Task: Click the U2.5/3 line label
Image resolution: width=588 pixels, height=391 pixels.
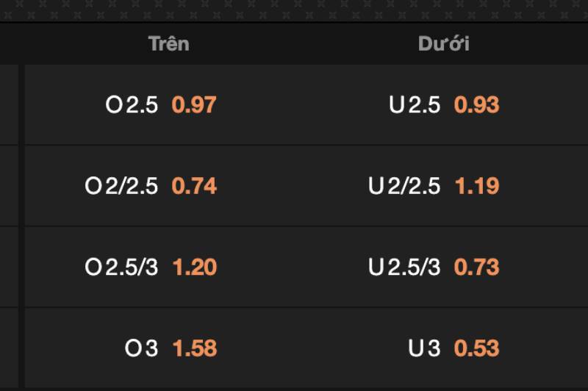Action: [404, 268]
